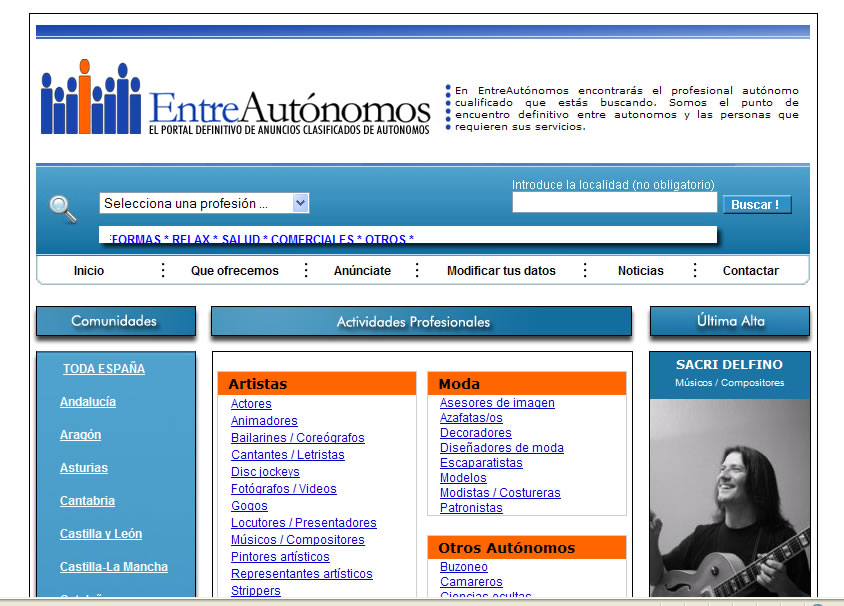Image resolution: width=844 pixels, height=606 pixels.
Task: Click the OTROS link in the banner
Action: [385, 239]
